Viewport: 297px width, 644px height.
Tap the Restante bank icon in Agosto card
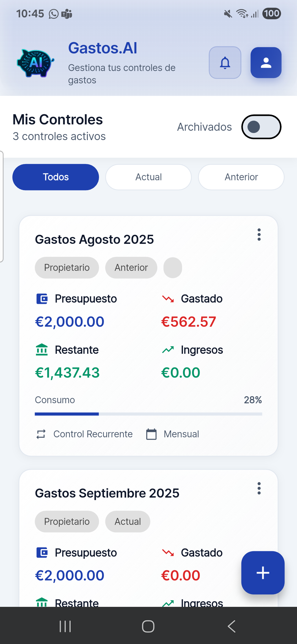pyautogui.click(x=42, y=350)
